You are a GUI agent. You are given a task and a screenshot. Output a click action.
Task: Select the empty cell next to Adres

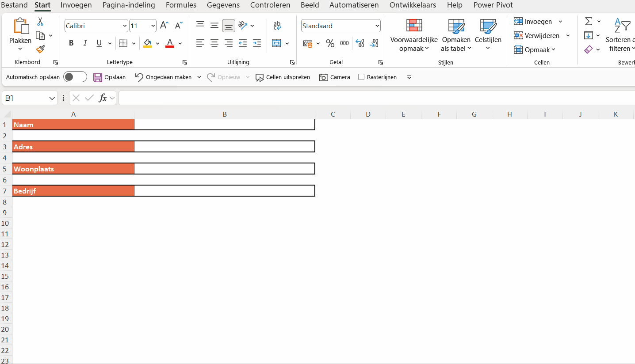point(224,147)
